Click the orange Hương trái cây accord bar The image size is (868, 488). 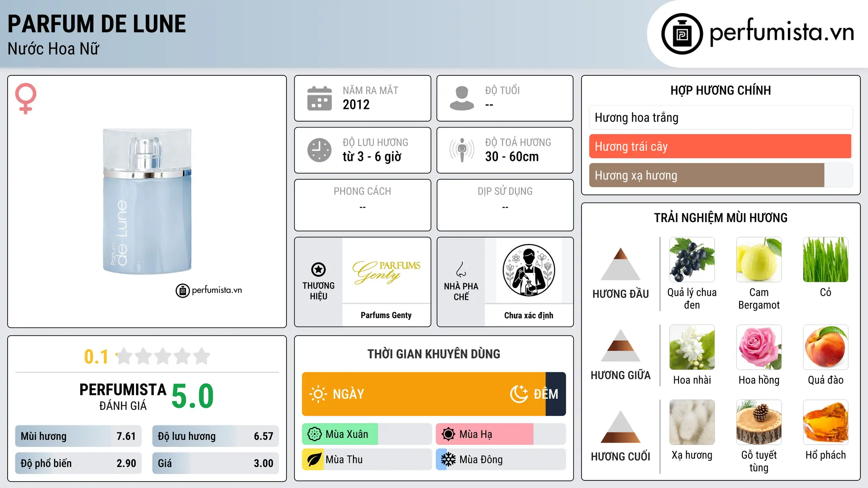point(721,146)
